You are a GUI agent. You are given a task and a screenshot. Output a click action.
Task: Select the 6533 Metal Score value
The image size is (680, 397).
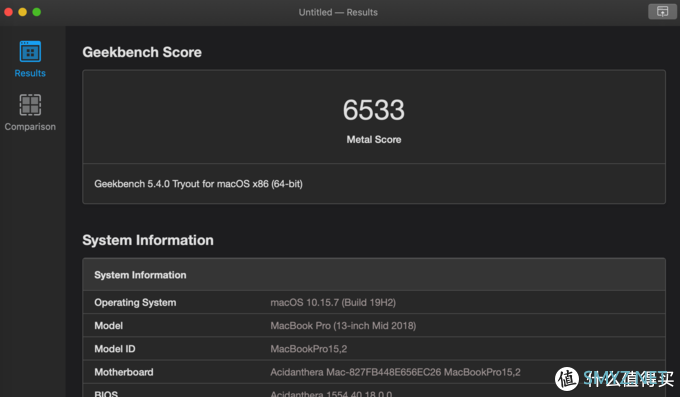(x=374, y=110)
